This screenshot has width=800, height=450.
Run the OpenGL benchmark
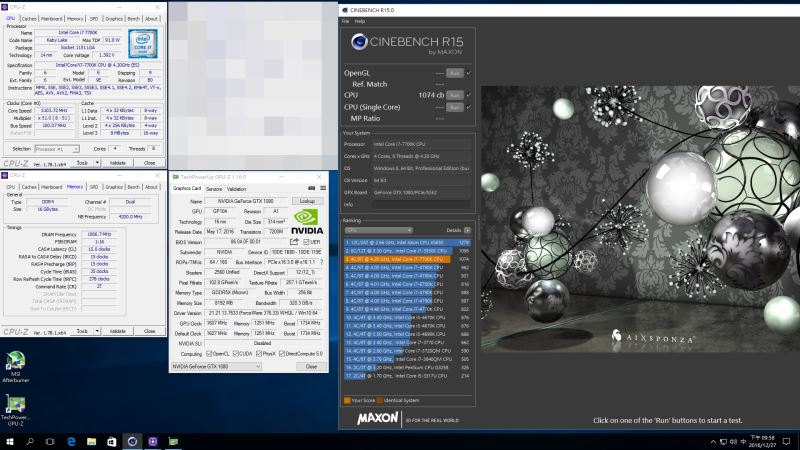455,73
